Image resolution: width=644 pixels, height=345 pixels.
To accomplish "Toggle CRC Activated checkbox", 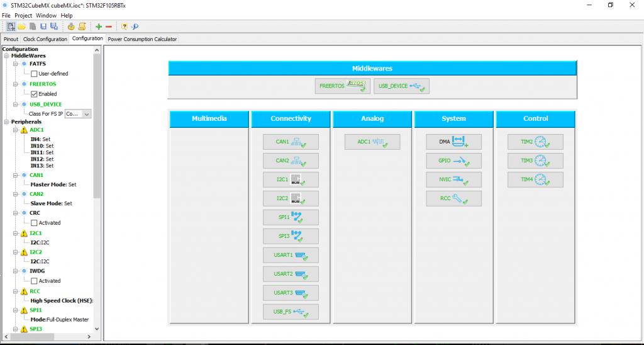I will point(34,222).
